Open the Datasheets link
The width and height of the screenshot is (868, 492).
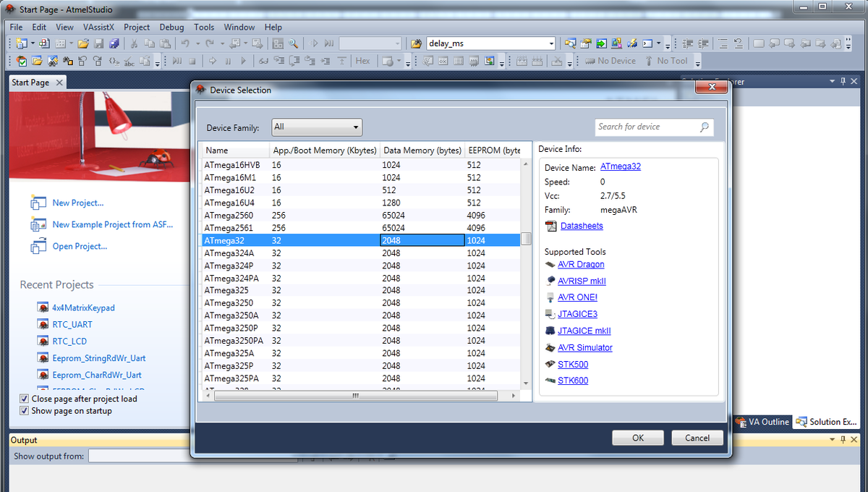pyautogui.click(x=582, y=226)
